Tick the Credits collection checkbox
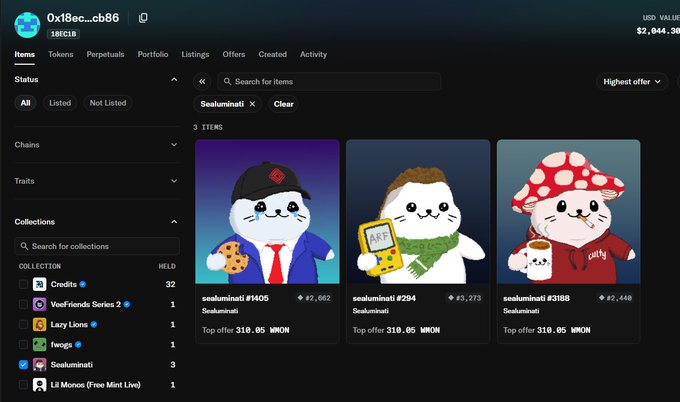This screenshot has height=402, width=680. click(x=23, y=284)
